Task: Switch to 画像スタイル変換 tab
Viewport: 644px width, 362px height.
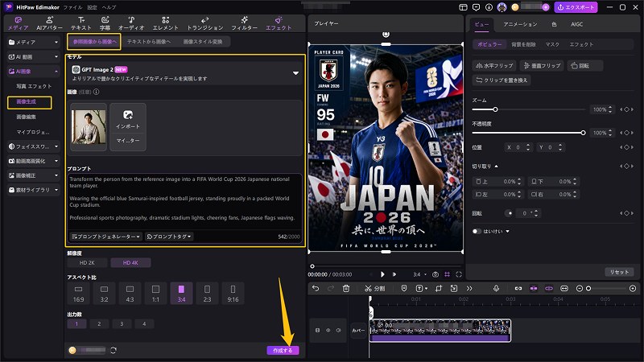Action: (203, 42)
